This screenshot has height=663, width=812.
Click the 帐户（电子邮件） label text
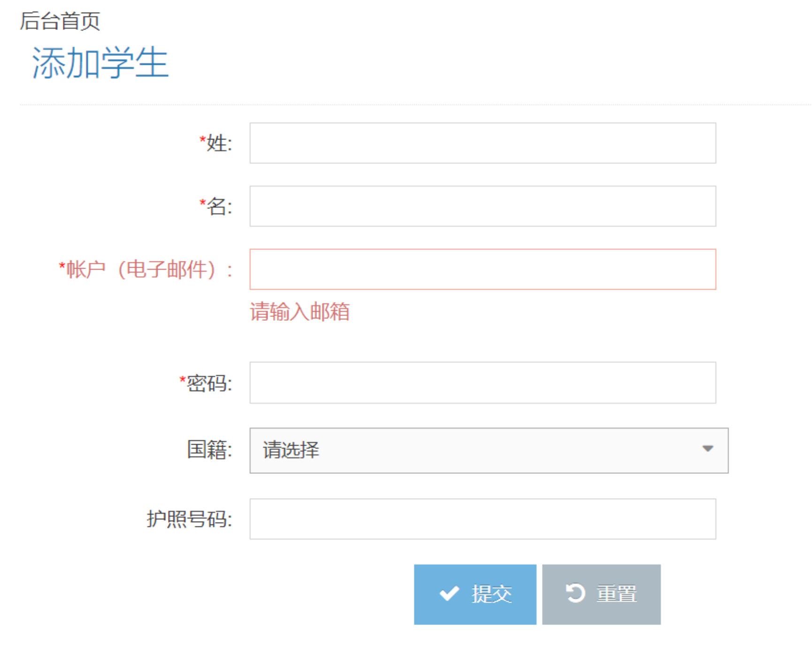click(146, 270)
